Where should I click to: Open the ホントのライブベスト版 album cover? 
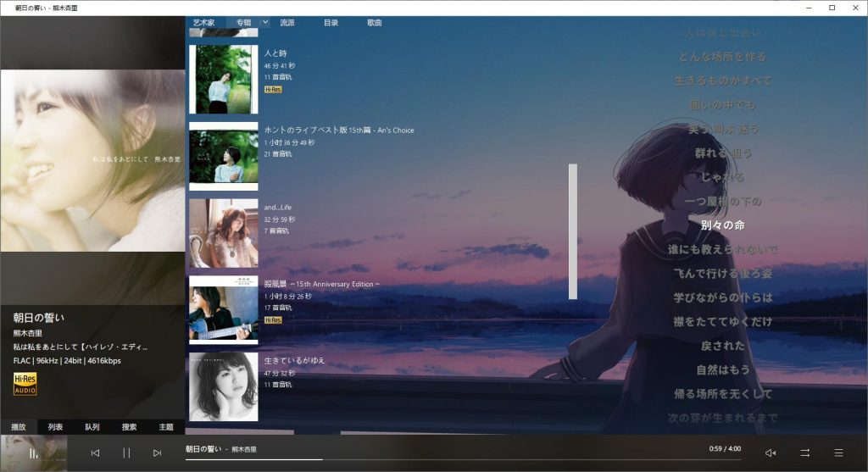coord(224,156)
